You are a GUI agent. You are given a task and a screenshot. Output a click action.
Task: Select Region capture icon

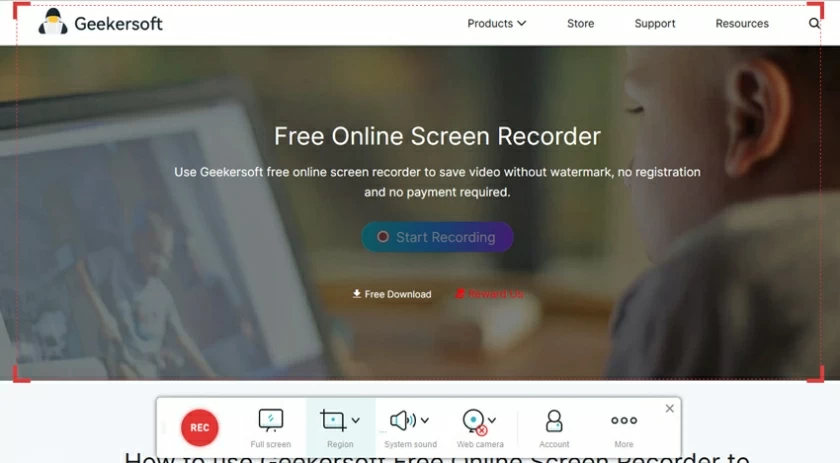coord(333,420)
